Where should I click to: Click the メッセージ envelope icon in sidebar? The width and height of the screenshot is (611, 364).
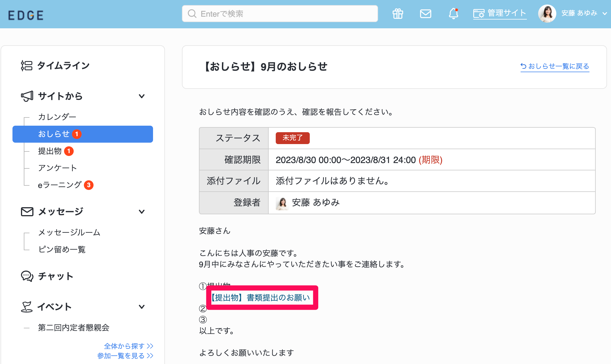(x=27, y=212)
